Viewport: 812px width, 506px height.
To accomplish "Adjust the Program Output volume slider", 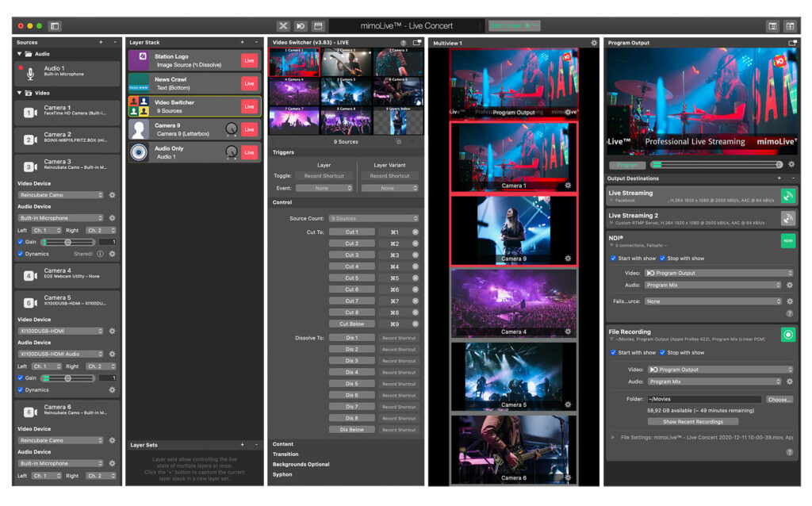I will tap(717, 165).
